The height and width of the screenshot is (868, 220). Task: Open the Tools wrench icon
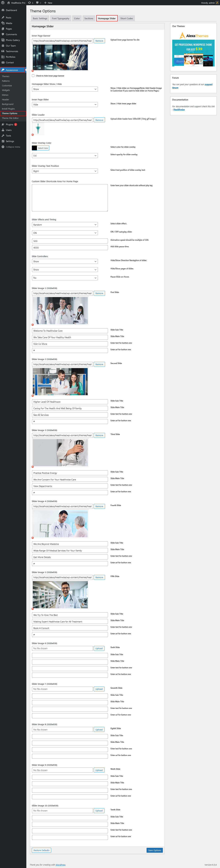tap(3, 135)
